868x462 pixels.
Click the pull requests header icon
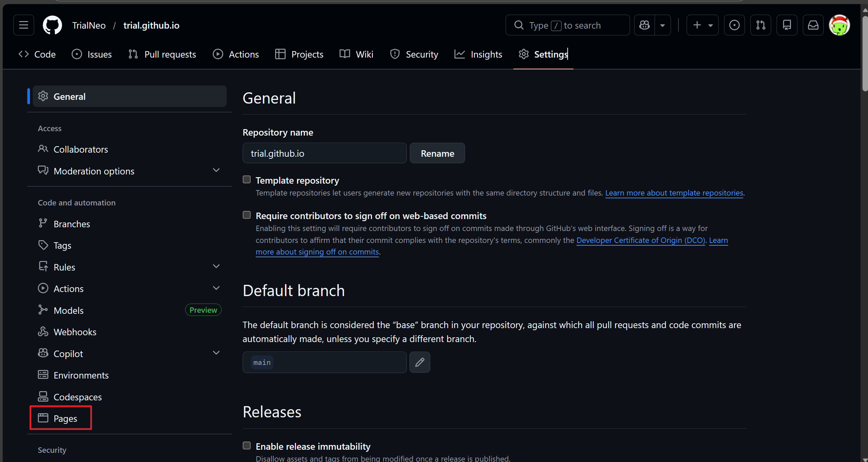[761, 25]
